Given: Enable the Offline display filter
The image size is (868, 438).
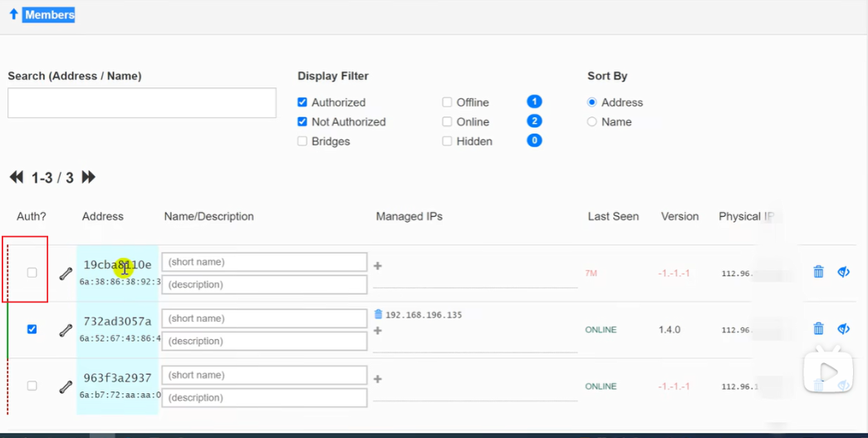Looking at the screenshot, I should point(447,102).
